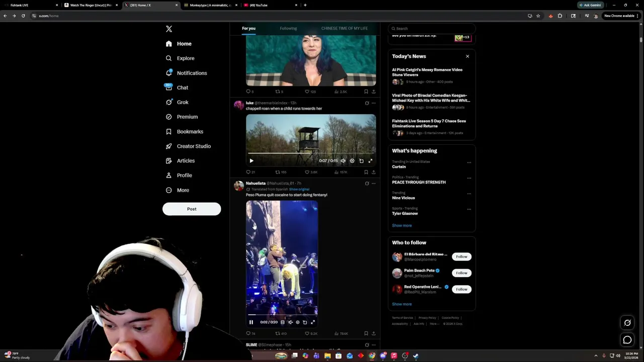Click Show more under Who to follow
The width and height of the screenshot is (644, 362).
pos(401,304)
